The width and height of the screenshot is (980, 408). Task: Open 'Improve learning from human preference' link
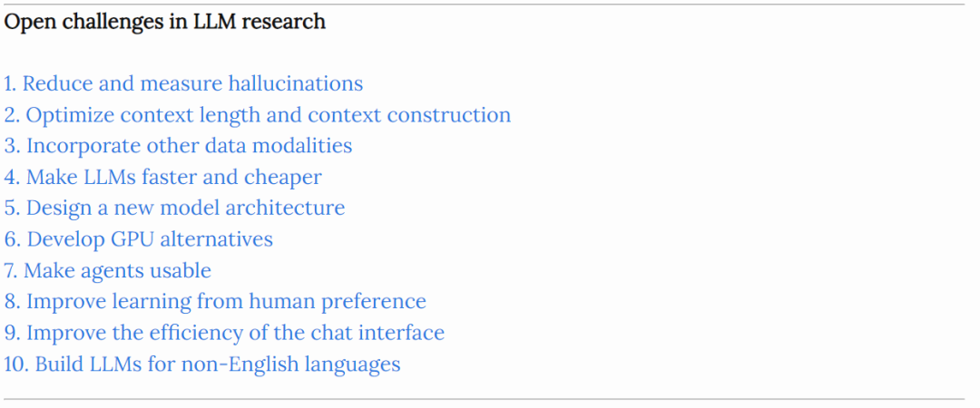point(215,302)
